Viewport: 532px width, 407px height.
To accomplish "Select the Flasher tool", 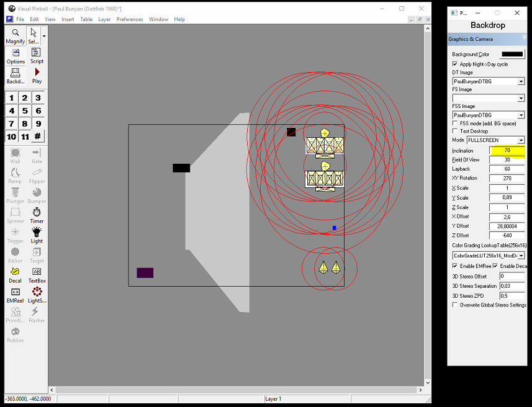I will click(37, 315).
